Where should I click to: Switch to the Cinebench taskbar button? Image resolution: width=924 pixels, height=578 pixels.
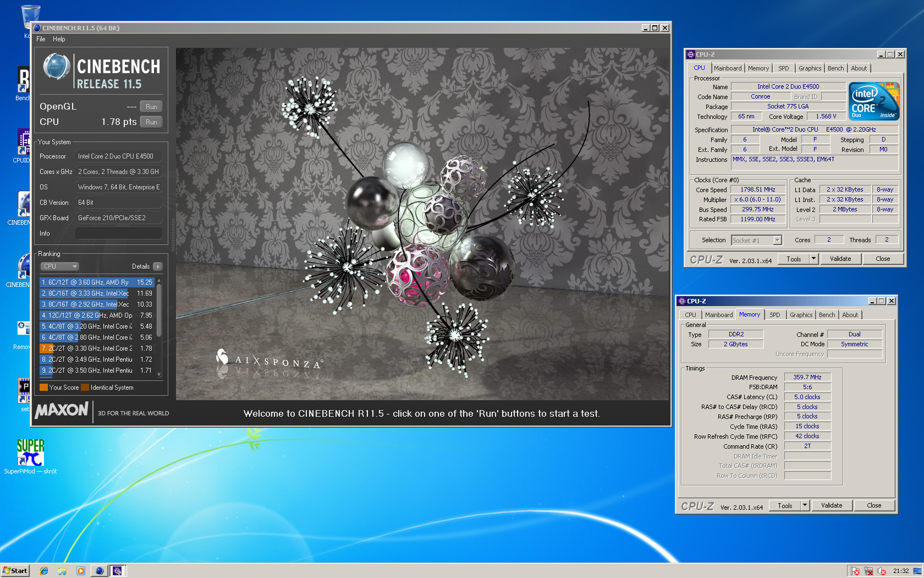pos(99,571)
